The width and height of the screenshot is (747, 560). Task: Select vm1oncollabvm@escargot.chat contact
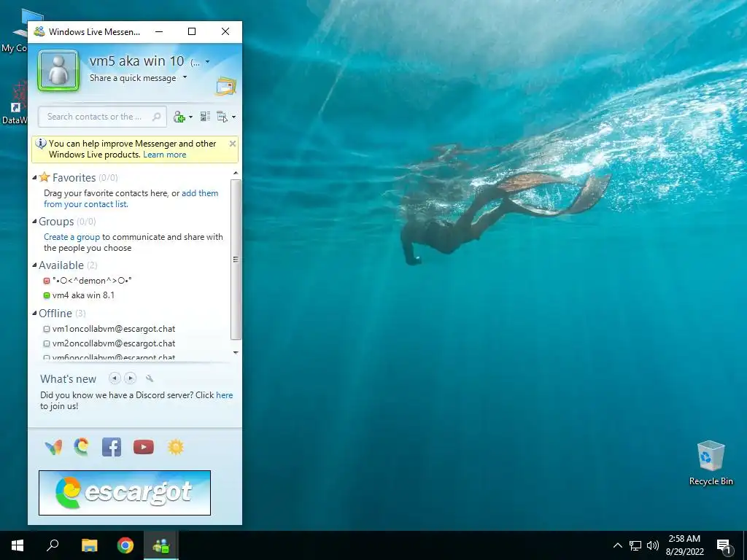click(x=114, y=329)
